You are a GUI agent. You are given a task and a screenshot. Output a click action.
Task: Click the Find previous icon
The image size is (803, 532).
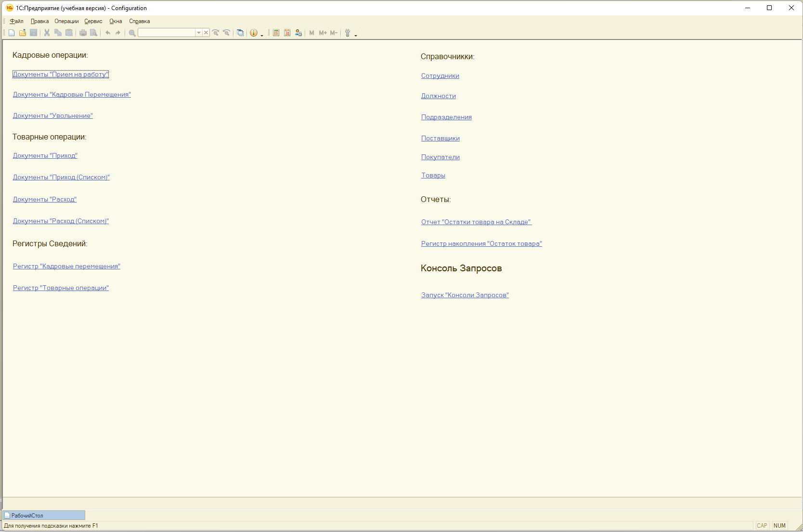226,33
